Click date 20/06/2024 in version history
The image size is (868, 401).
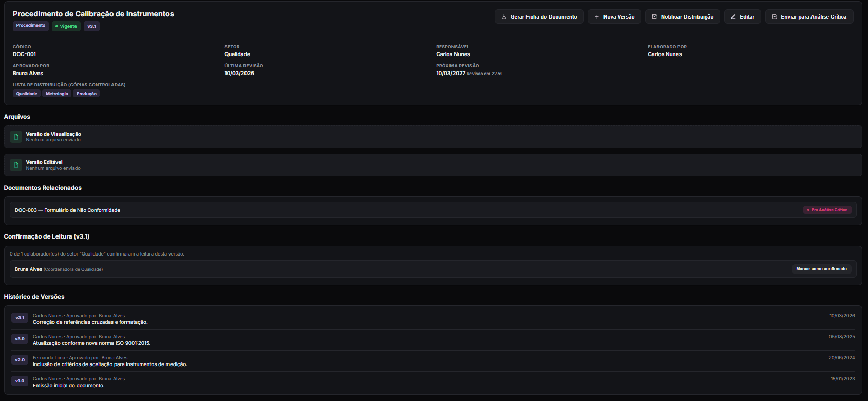click(842, 358)
